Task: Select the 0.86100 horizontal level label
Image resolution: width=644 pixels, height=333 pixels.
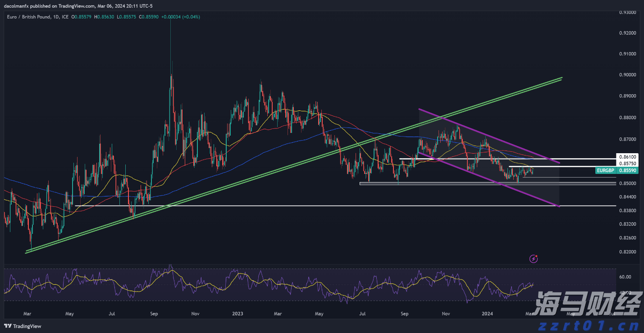Action: click(x=627, y=156)
